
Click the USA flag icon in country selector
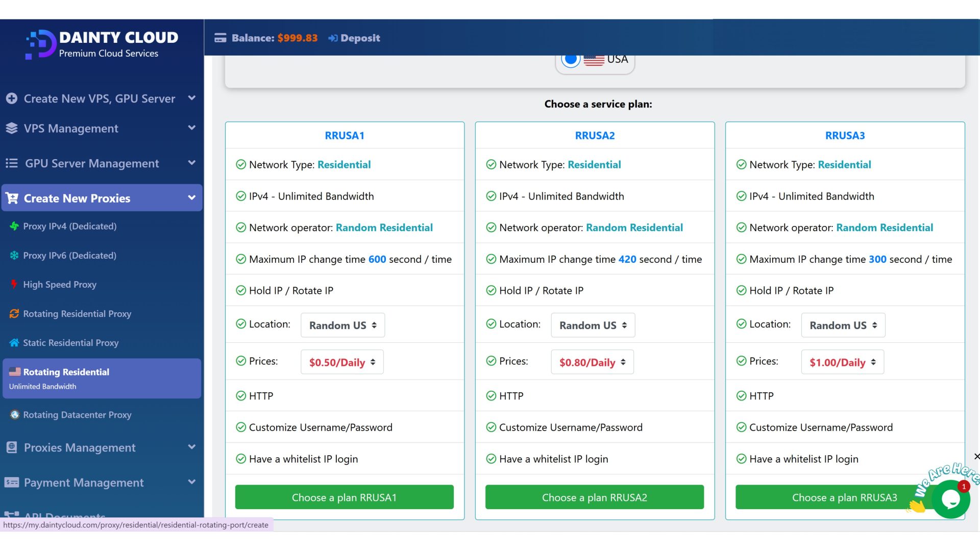coord(594,60)
